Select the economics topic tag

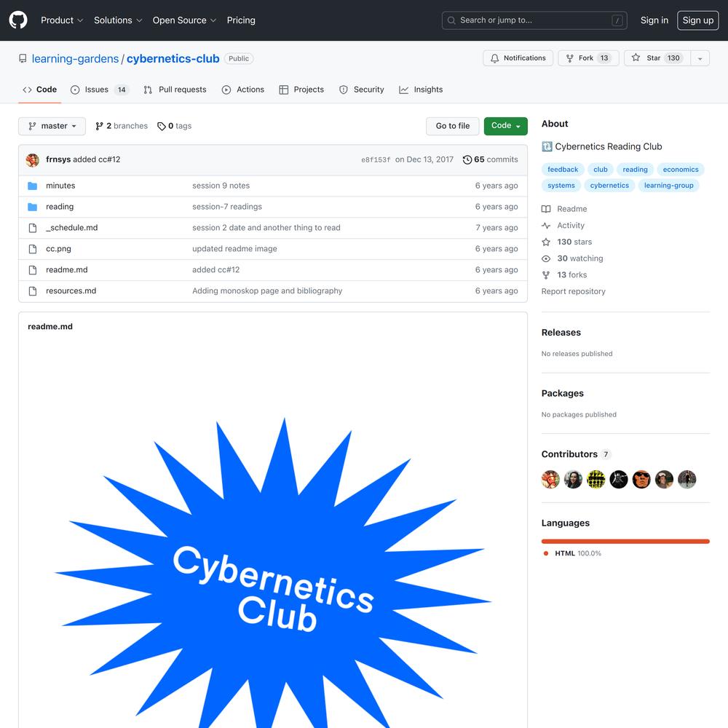[680, 170]
